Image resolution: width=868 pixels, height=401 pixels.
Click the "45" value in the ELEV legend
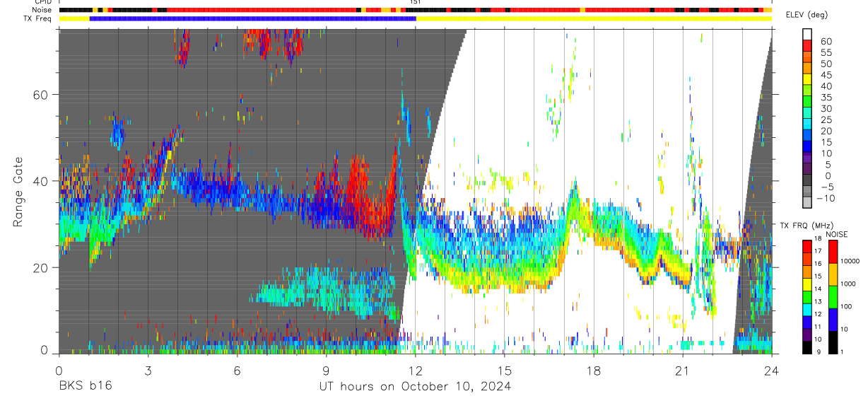(826, 75)
